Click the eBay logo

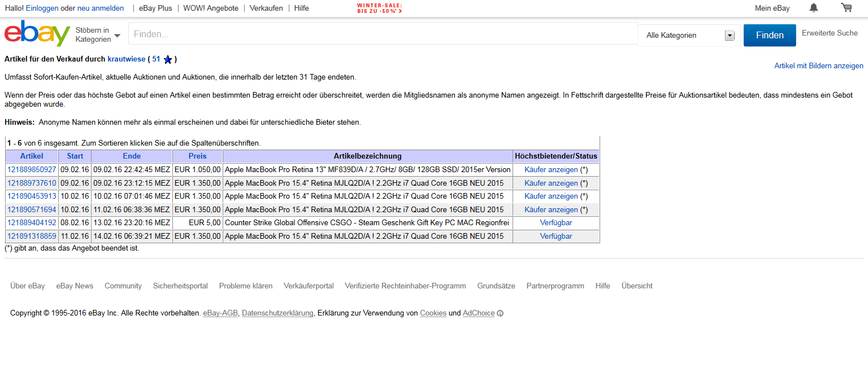pos(37,34)
